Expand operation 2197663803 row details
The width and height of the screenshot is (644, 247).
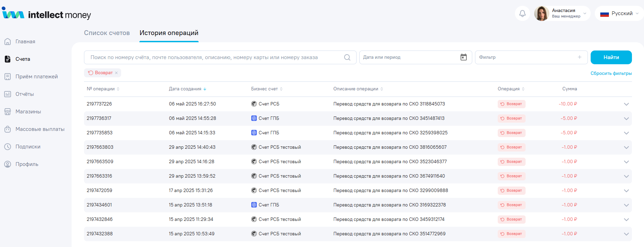[626, 147]
